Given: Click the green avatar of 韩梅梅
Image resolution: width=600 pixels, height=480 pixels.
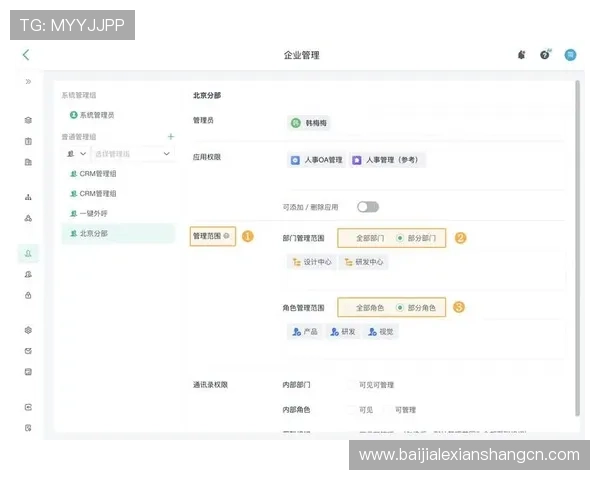Looking at the screenshot, I should click(295, 123).
